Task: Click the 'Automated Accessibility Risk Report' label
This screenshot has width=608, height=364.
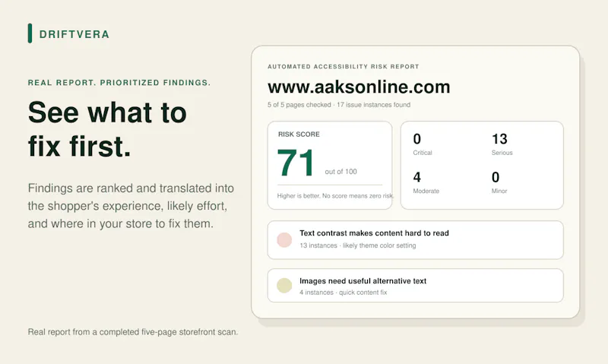Action: pyautogui.click(x=344, y=67)
